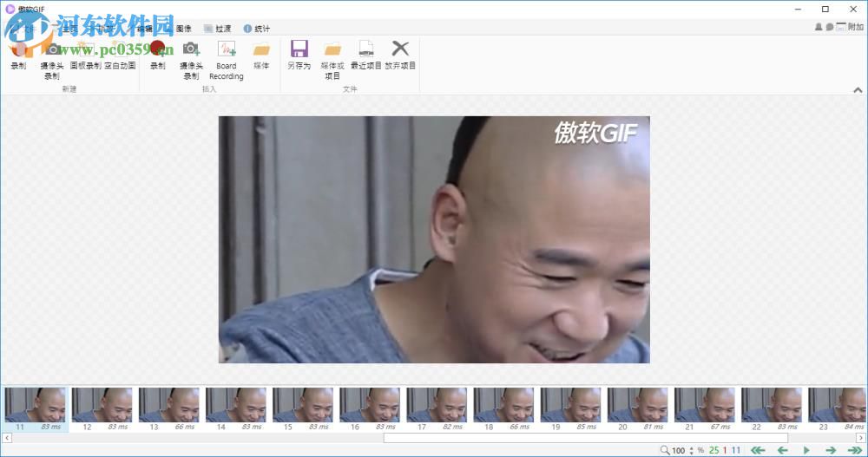
Task: Start new board recording (画板录制)
Action: click(86, 55)
